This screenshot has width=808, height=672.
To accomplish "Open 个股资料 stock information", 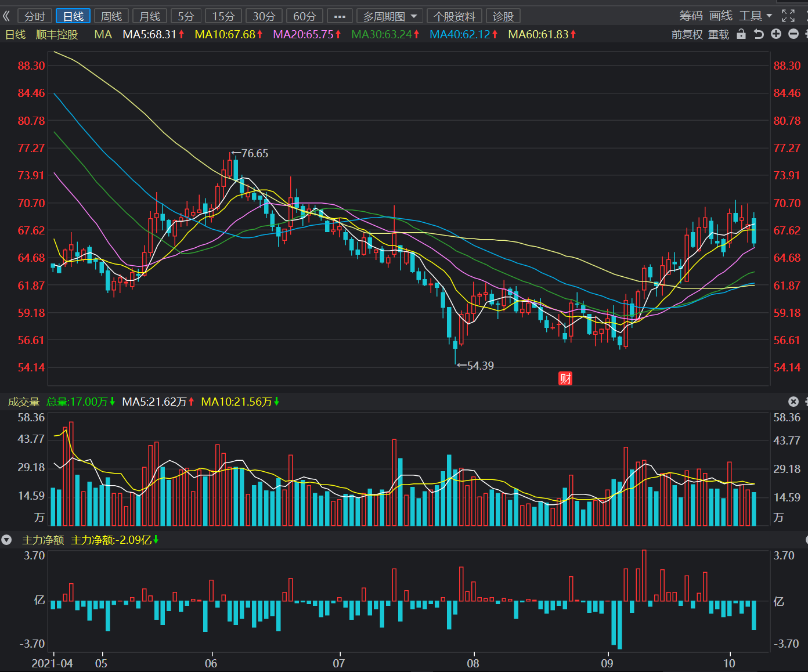I will pyautogui.click(x=454, y=16).
